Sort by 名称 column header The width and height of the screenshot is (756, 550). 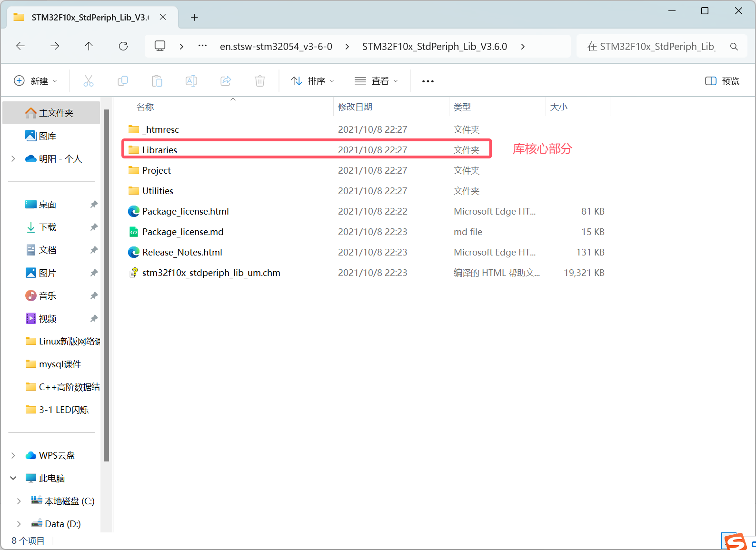click(145, 107)
